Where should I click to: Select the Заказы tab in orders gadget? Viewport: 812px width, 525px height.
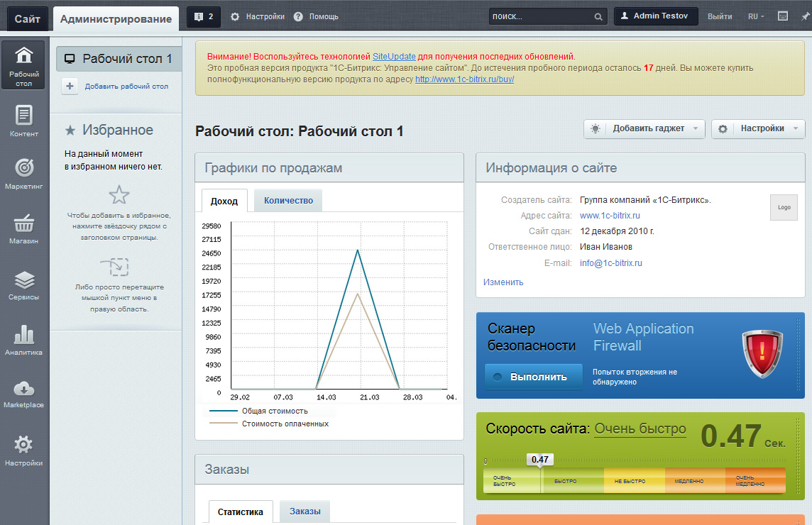click(x=305, y=512)
